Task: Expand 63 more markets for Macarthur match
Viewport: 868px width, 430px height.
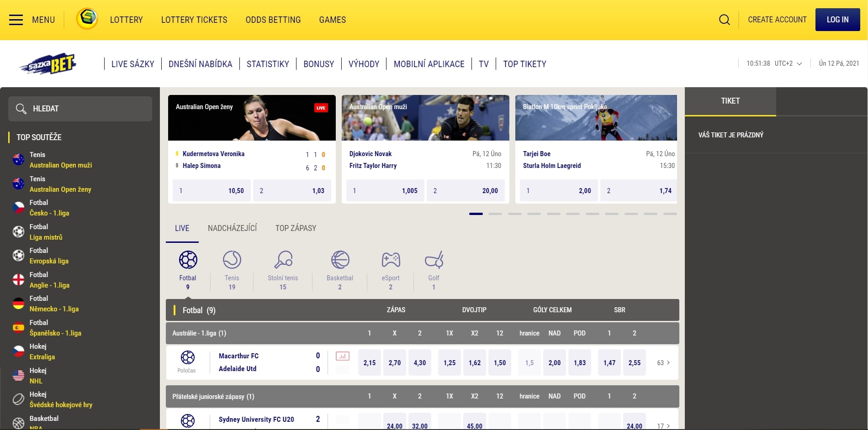Action: click(x=663, y=362)
